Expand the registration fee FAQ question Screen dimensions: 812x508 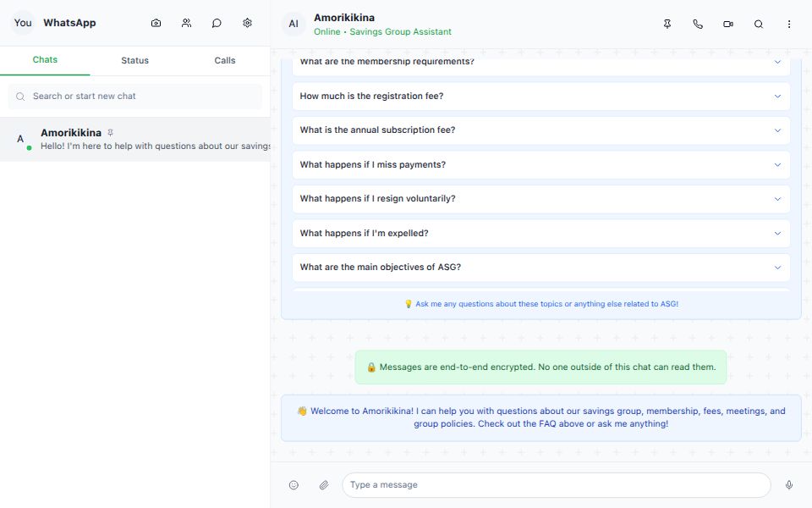[x=540, y=96]
